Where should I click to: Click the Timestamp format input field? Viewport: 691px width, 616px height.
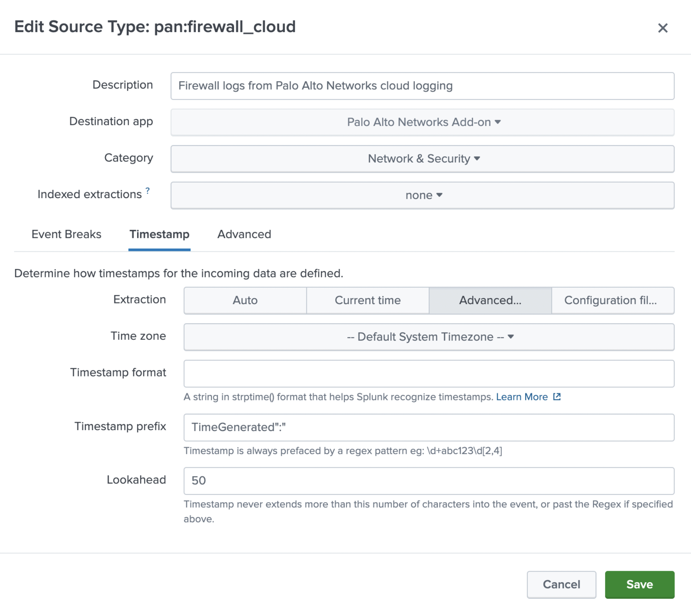pyautogui.click(x=429, y=373)
